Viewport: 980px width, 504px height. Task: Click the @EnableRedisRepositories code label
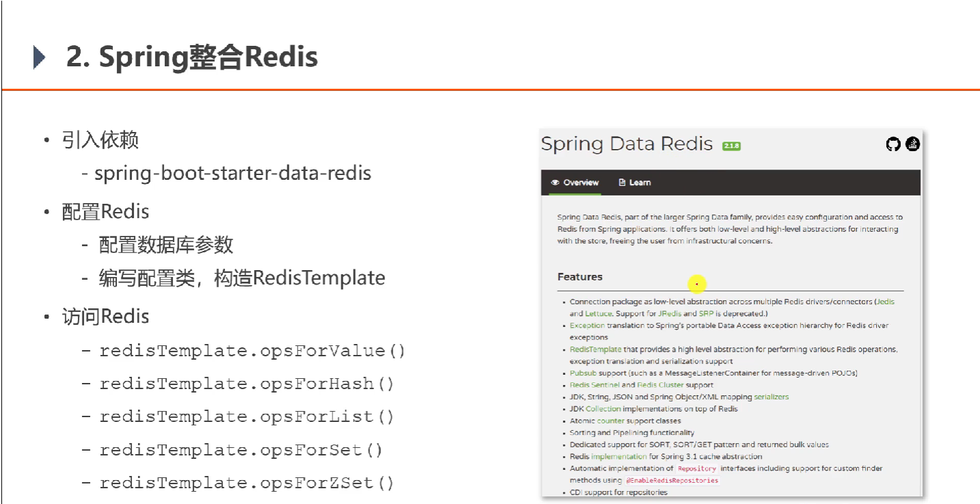672,480
